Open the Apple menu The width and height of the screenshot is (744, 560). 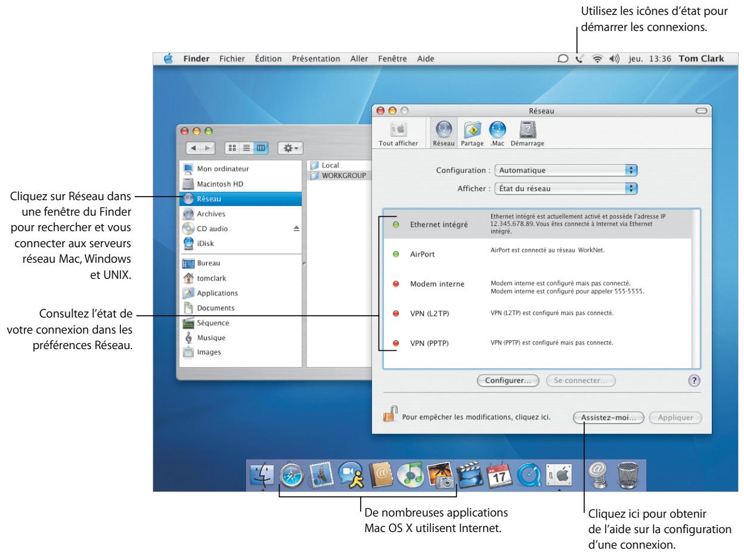tap(168, 59)
